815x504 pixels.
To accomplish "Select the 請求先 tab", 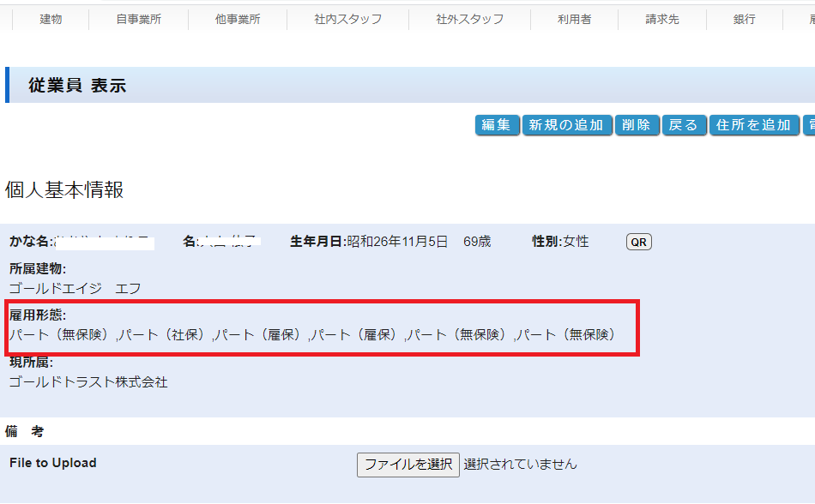I will pyautogui.click(x=661, y=19).
